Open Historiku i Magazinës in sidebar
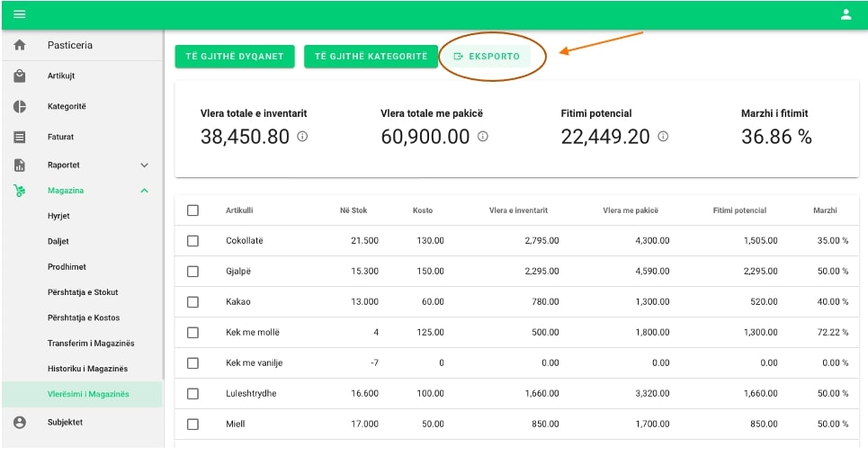Image resolution: width=868 pixels, height=465 pixels. 87,369
